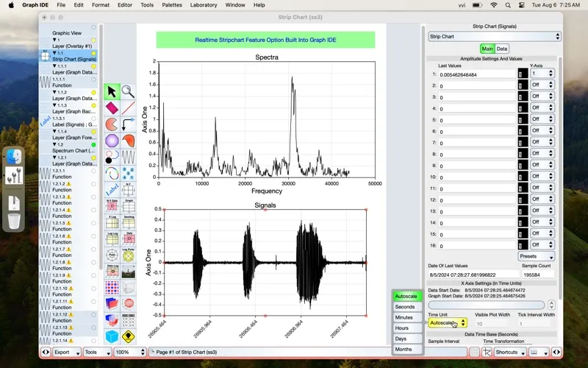This screenshot has width=588, height=368.
Task: Switch to the Data tab
Action: coord(502,49)
